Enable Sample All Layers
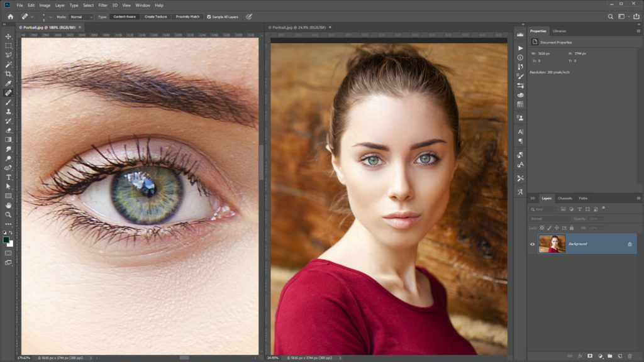Image resolution: width=644 pixels, height=362 pixels. (210, 16)
